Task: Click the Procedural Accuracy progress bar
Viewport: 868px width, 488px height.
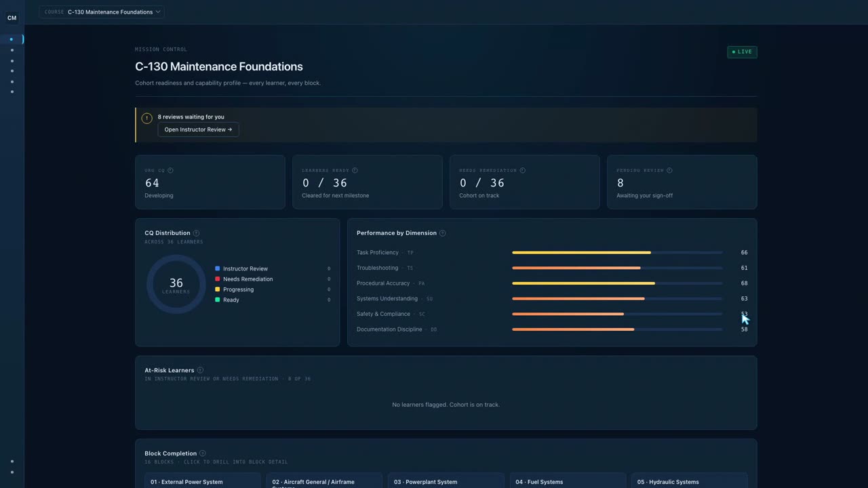Action: click(617, 283)
